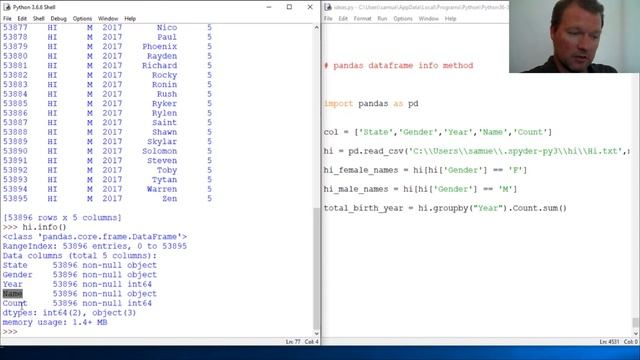640x360 pixels.
Task: Open Shell menu in Python Shell
Action: click(x=39, y=19)
